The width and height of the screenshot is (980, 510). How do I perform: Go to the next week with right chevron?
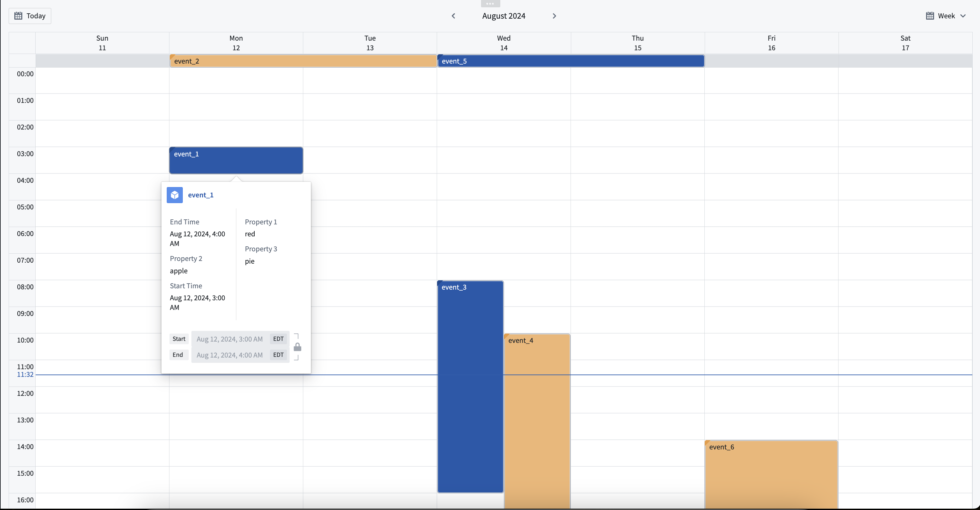pyautogui.click(x=554, y=16)
